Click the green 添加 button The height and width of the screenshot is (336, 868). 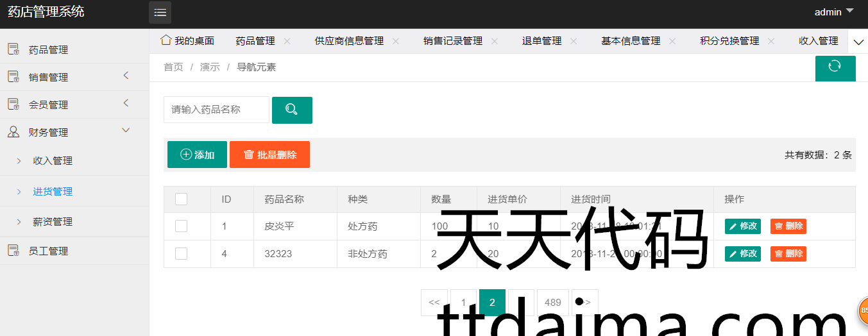pyautogui.click(x=197, y=155)
